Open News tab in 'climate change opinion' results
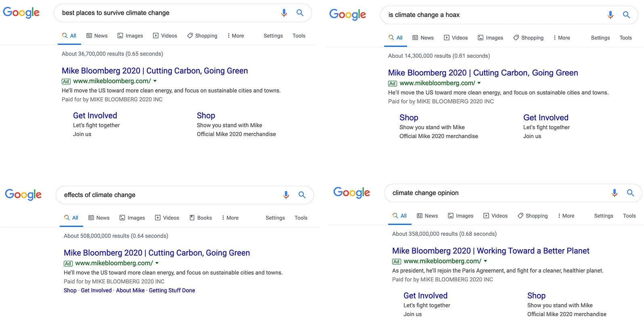This screenshot has height=323, width=644. pyautogui.click(x=427, y=216)
